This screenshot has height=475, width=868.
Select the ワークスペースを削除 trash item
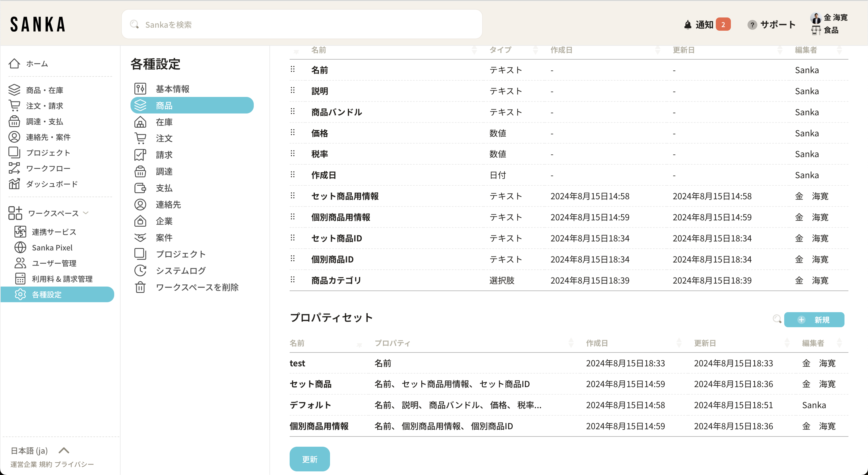[x=197, y=287]
